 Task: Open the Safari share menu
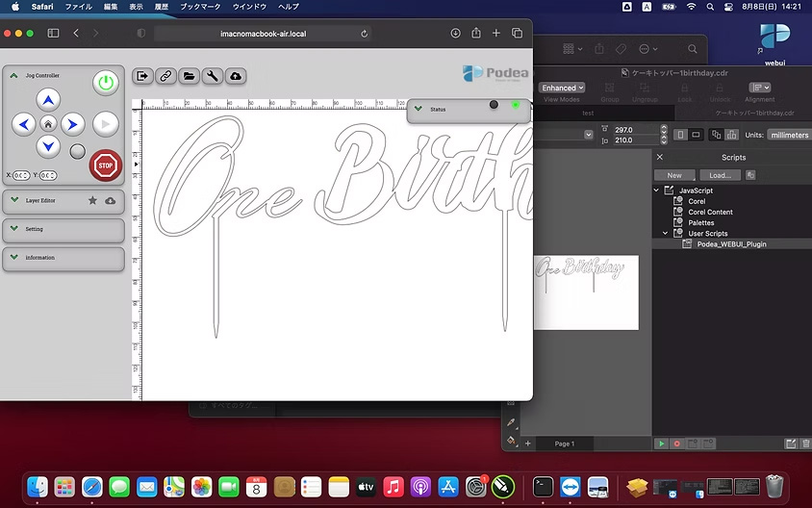[x=476, y=33]
